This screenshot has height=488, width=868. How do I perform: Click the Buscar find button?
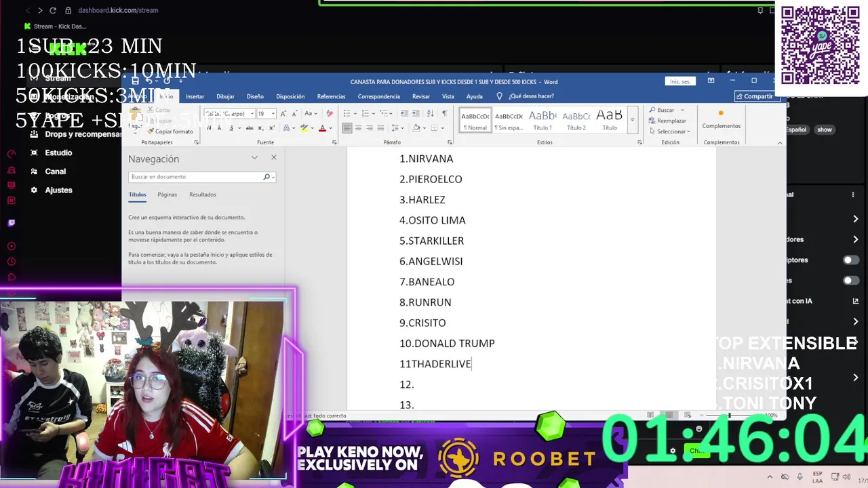click(x=662, y=110)
